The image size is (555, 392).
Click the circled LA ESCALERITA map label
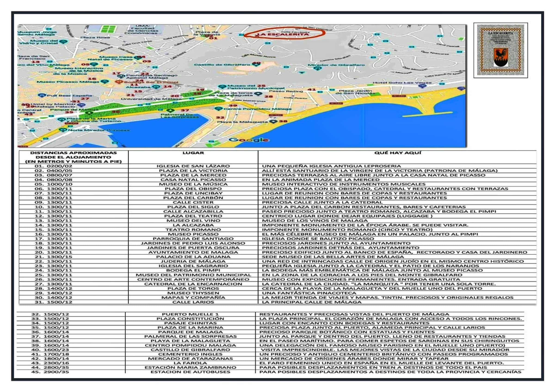click(283, 34)
